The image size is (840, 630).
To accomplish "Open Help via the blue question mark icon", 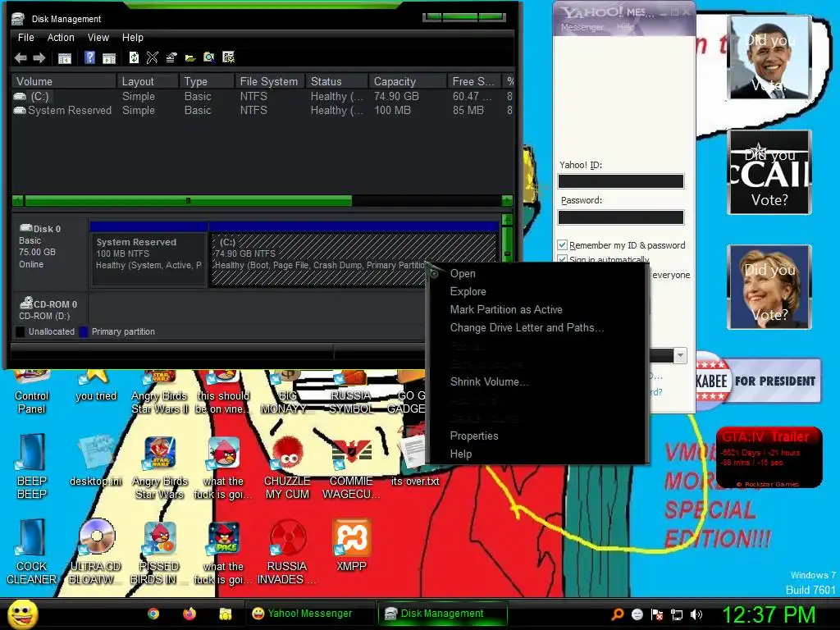I will (89, 57).
